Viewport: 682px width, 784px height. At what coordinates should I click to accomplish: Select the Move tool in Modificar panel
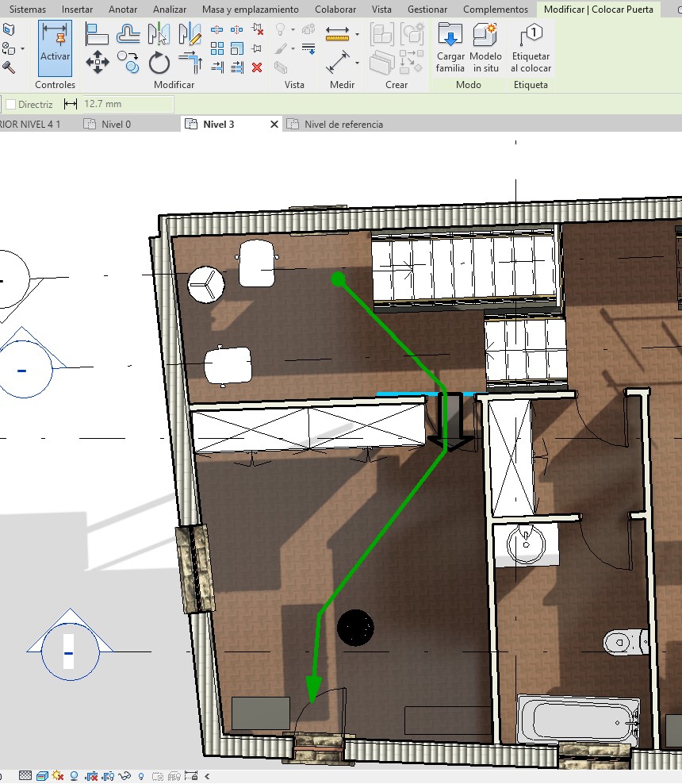(98, 62)
